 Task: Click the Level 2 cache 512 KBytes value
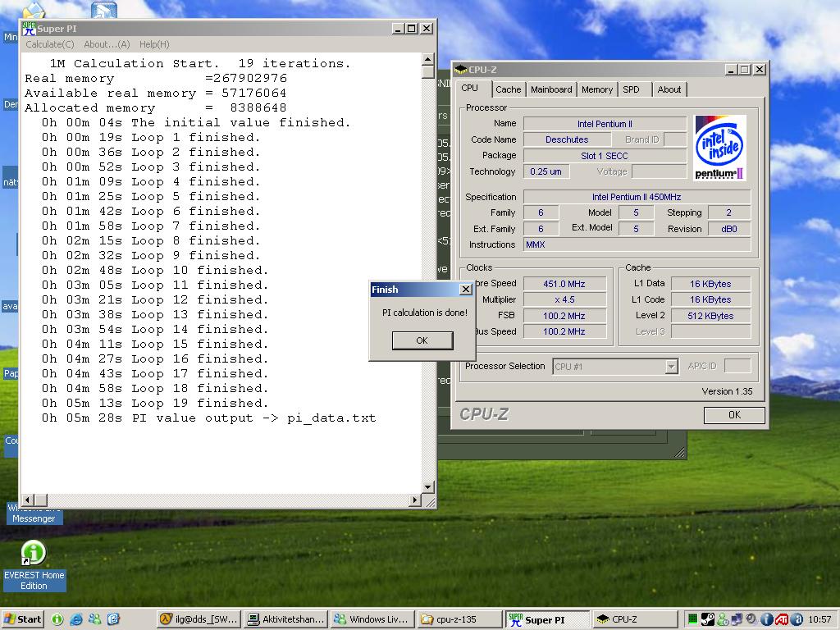710,316
